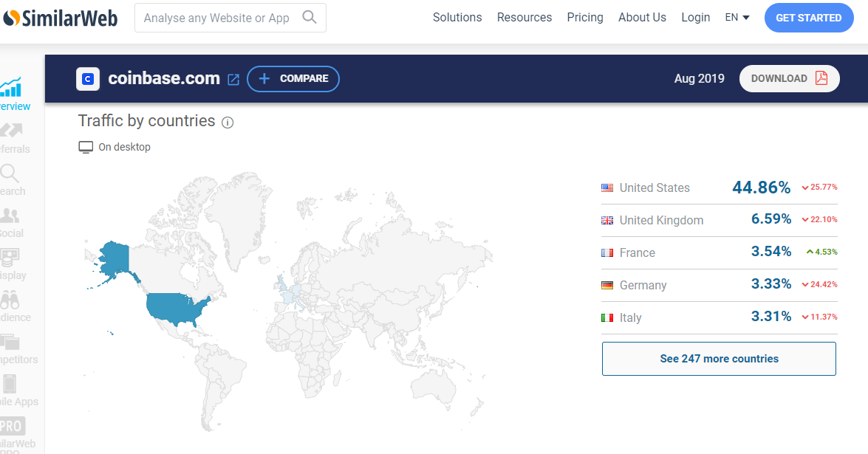Click the Aug 2019 date label
Screen dimensions: 868x454
pyautogui.click(x=699, y=78)
